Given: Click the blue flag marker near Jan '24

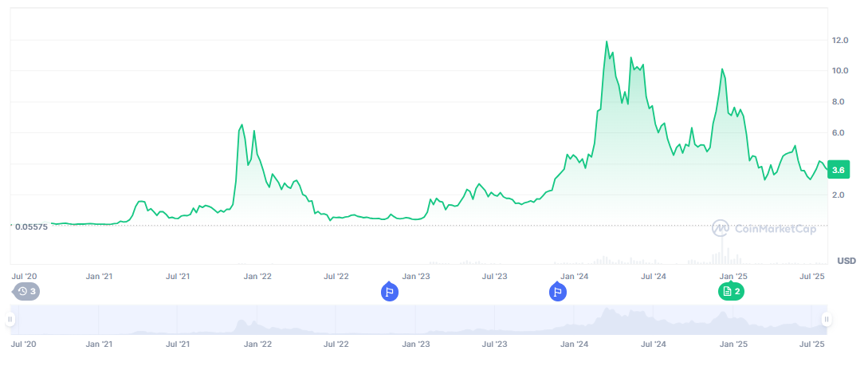Looking at the screenshot, I should (557, 292).
